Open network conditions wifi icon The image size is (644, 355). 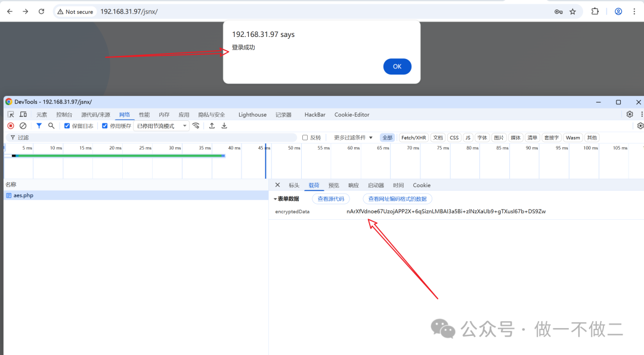(x=196, y=126)
